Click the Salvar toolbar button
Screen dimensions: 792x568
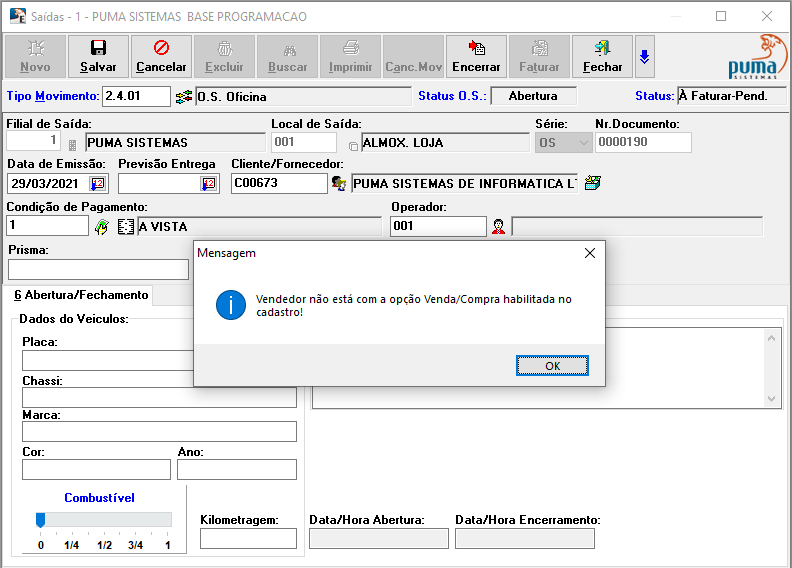click(98, 57)
